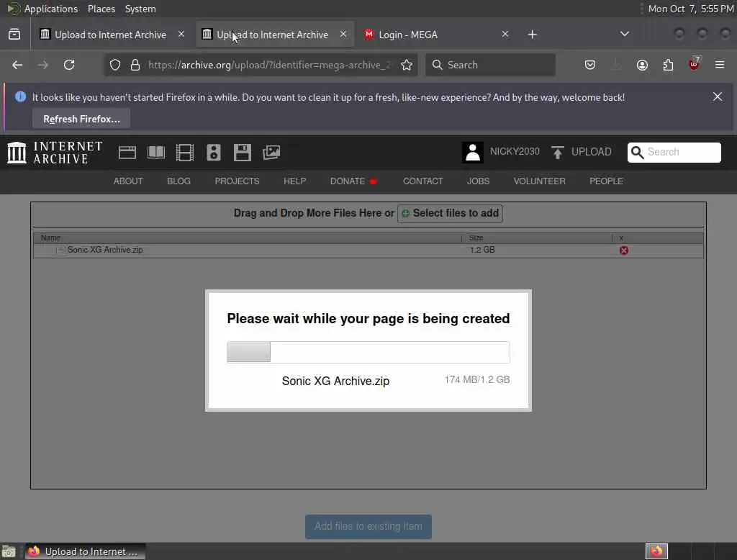The width and height of the screenshot is (737, 560).
Task: Open the PEOPLE link
Action: (606, 181)
